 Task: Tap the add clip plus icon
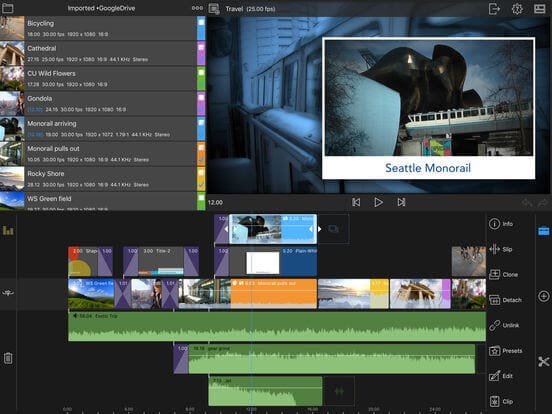coord(544,296)
